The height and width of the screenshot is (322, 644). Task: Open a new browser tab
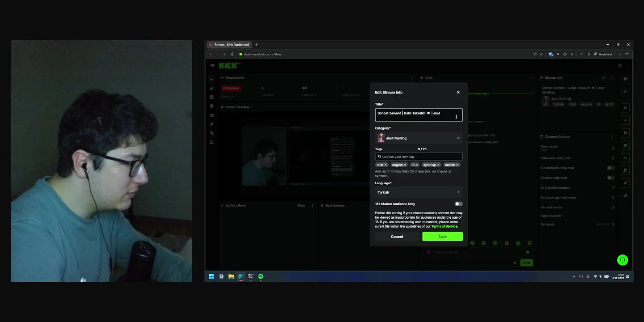click(256, 45)
